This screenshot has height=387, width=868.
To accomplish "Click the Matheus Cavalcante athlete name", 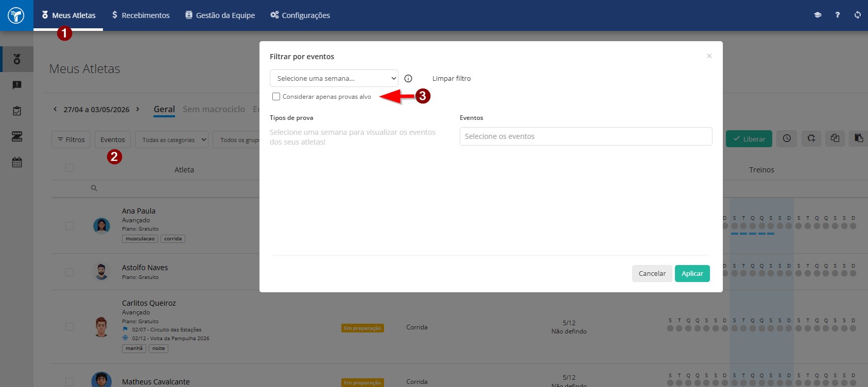I will (155, 382).
